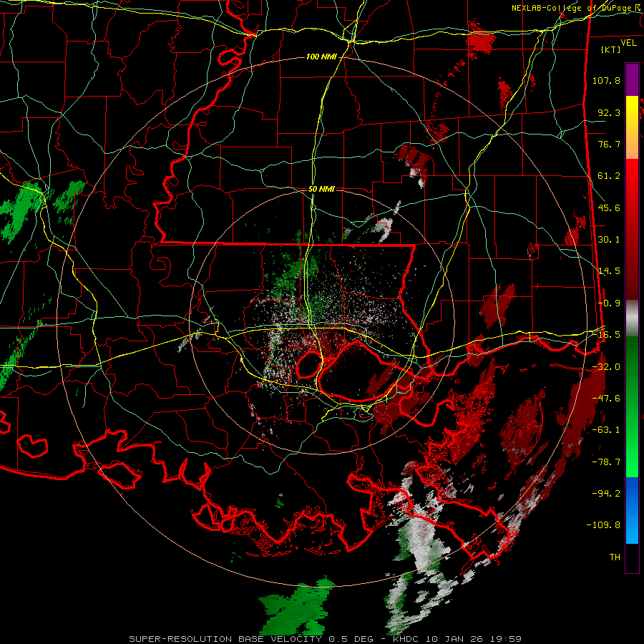This screenshot has height=644, width=644.
Task: Click the 100 NMI range ring label
Action: 321,57
